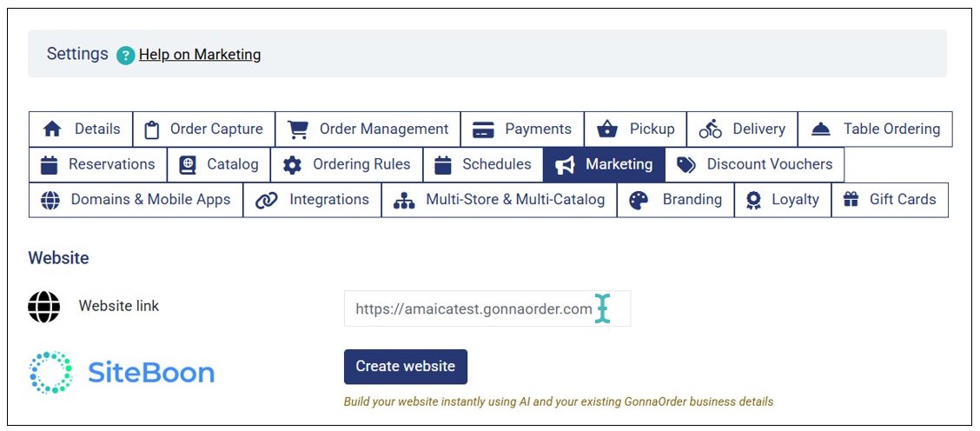Click the help question mark icon
Screen dimensions: 980x431
point(126,56)
